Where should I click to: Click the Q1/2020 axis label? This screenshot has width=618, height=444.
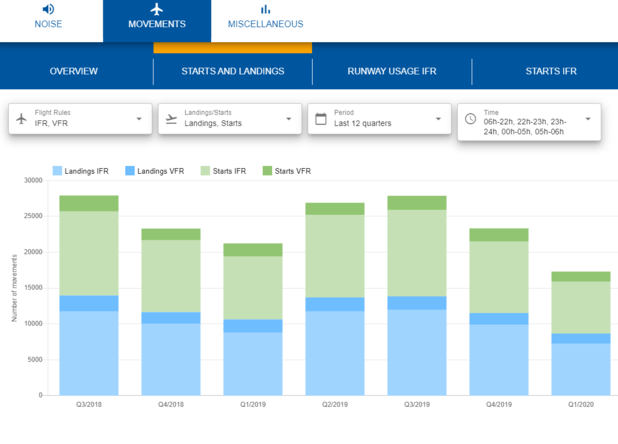point(581,405)
